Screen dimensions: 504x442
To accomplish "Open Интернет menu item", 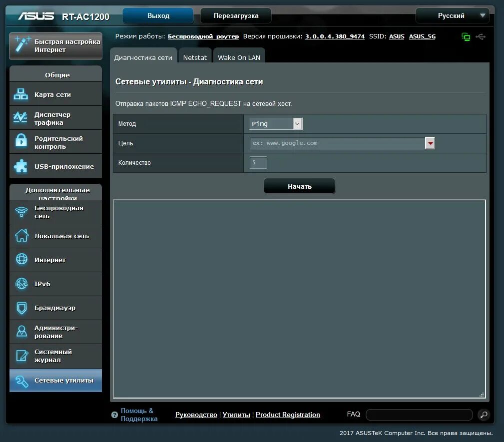I will pyautogui.click(x=55, y=260).
